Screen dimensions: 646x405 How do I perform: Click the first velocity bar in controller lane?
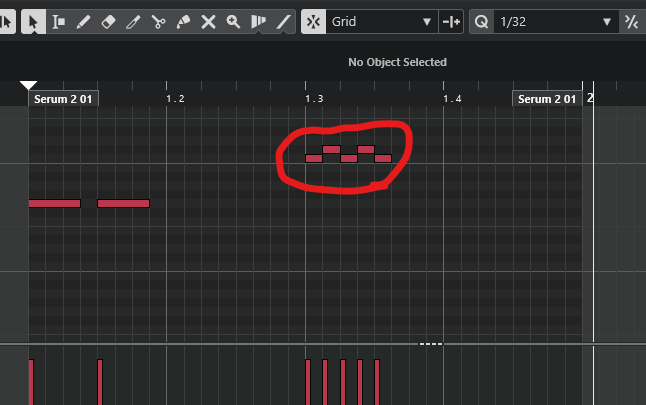[x=31, y=381]
